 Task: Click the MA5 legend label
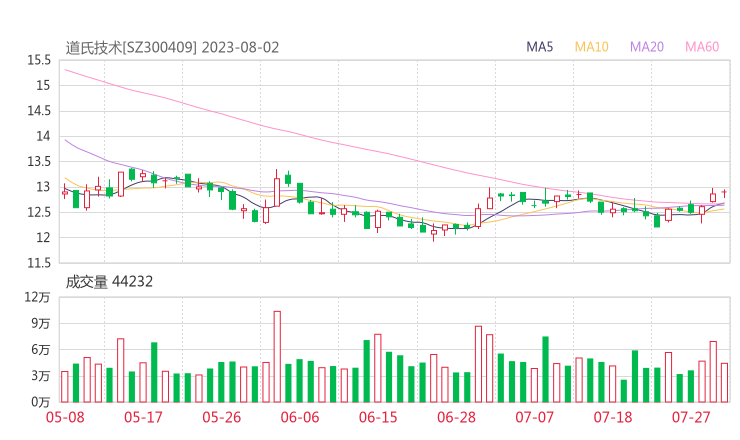[x=539, y=47]
